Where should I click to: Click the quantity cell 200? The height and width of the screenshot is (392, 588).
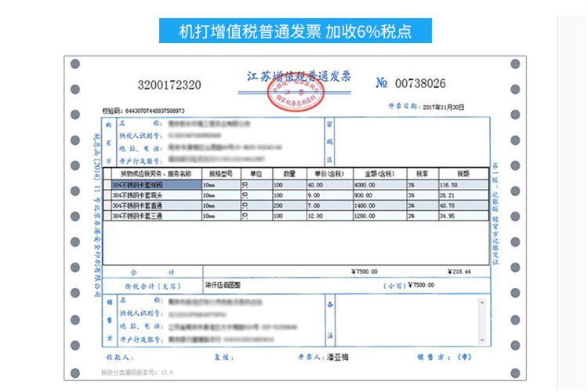(x=289, y=205)
